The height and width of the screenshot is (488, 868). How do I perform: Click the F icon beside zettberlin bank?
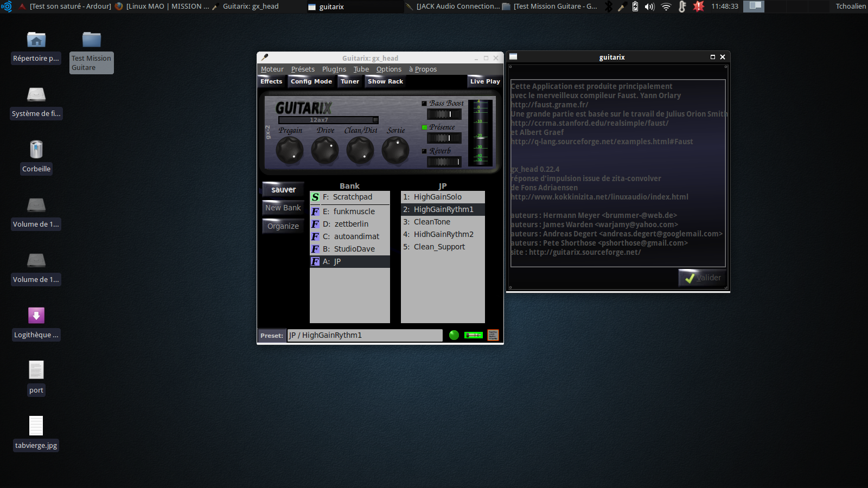tap(315, 224)
